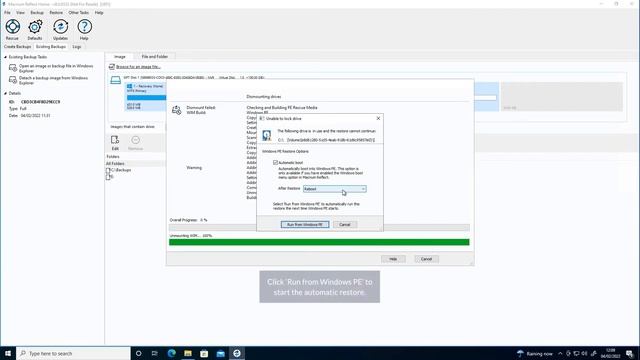Click Run from Windows PE button
This screenshot has height=360, width=640.
305,224
